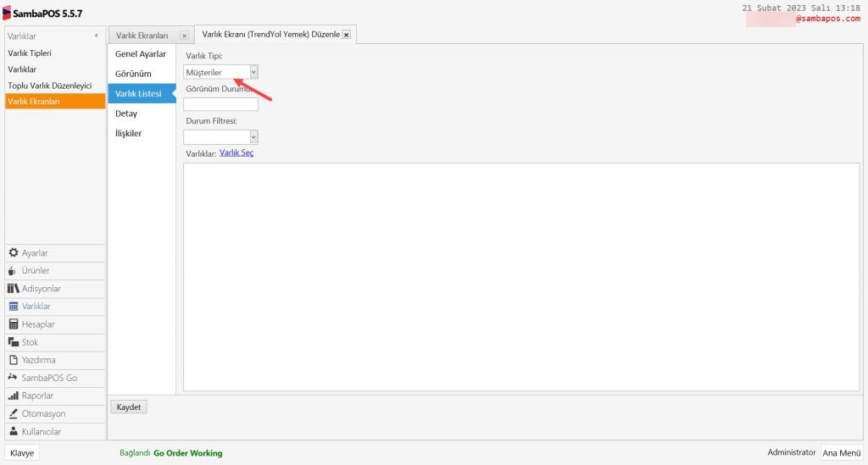Screen dimensions: 868x465
Task: Expand the Varlık Tipi dropdown
Action: point(253,73)
